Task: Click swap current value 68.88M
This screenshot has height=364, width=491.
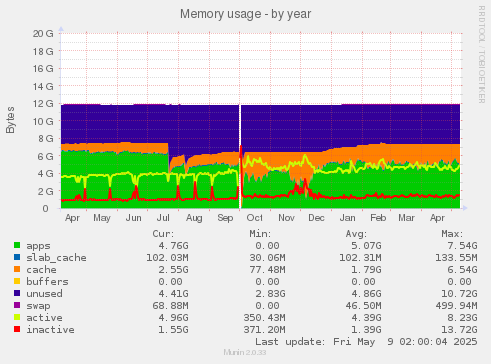Action: pos(170,306)
